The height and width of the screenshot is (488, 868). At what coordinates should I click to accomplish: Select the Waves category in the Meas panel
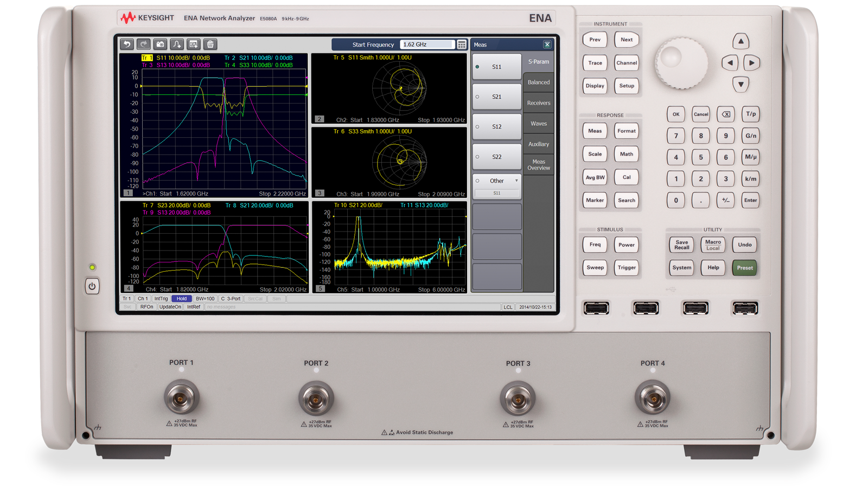click(x=539, y=123)
